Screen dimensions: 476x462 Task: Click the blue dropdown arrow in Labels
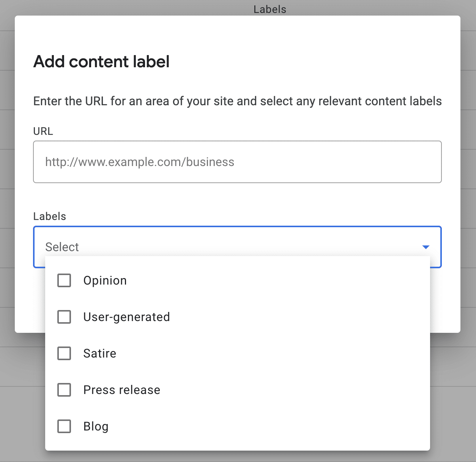tap(426, 247)
